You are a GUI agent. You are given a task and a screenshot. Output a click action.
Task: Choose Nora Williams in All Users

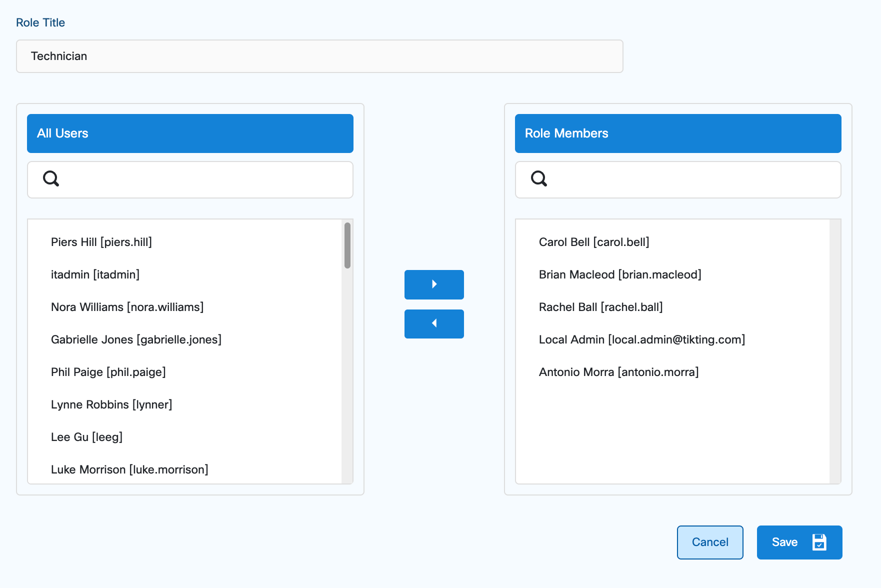coord(127,307)
